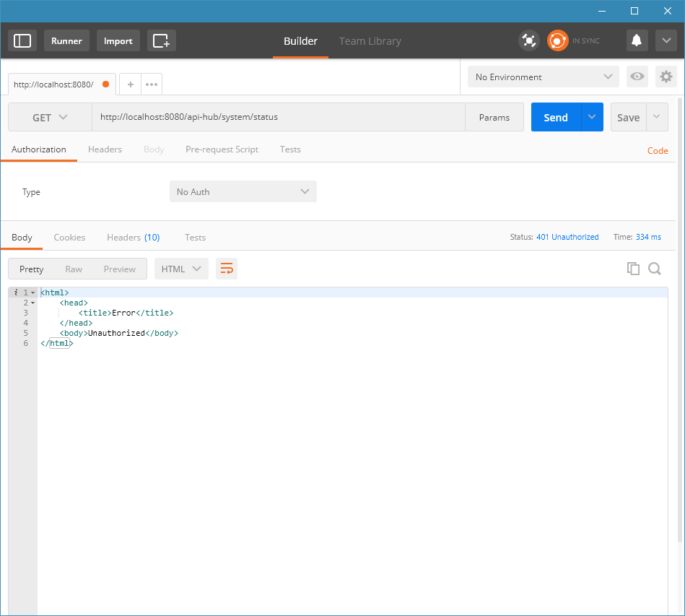Switch to the Team Library tab
This screenshot has height=616, width=685.
tap(370, 41)
